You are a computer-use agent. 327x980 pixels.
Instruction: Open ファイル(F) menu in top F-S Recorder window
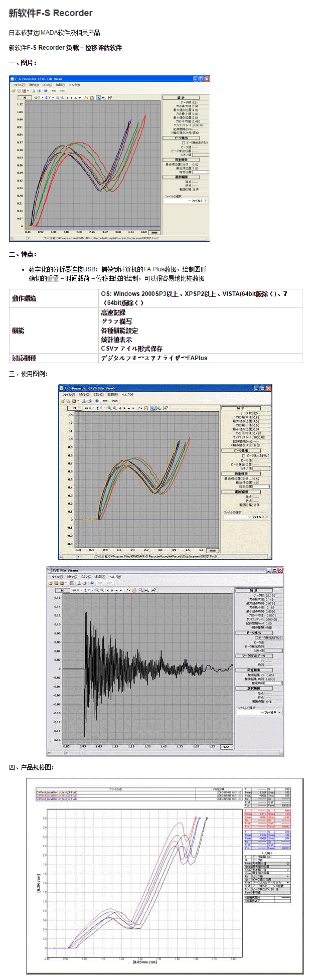coord(20,85)
